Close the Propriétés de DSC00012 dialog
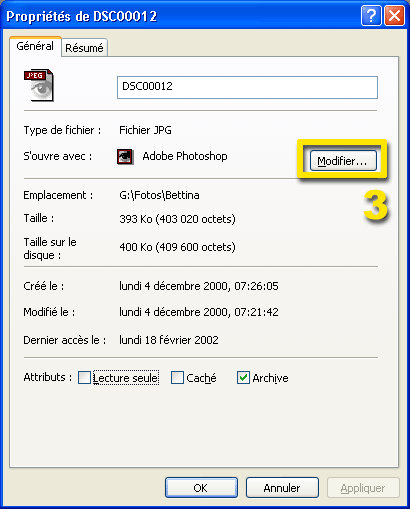 (x=394, y=16)
